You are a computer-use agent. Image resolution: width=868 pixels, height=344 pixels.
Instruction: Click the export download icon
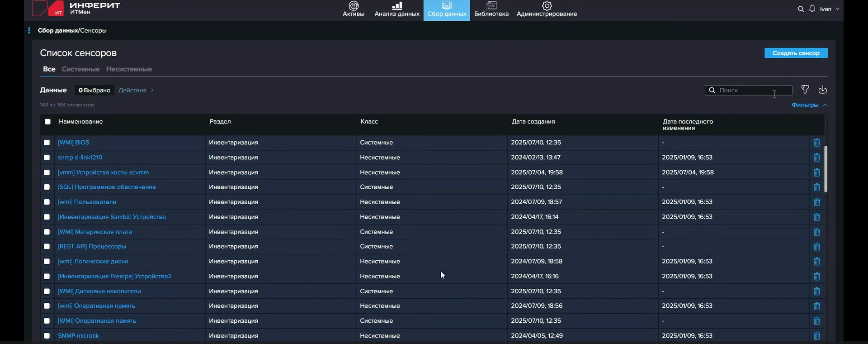pos(823,90)
